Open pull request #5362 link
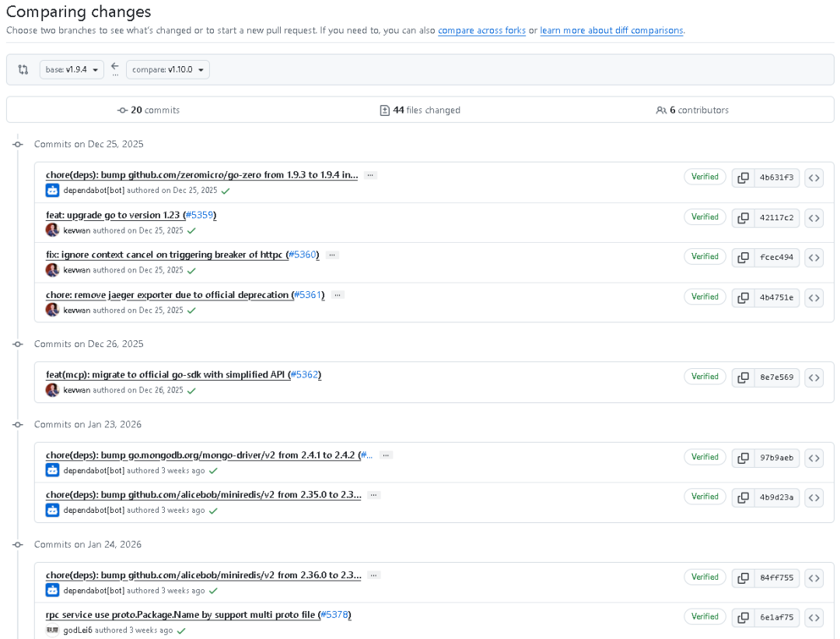This screenshot has height=639, width=840. (304, 375)
